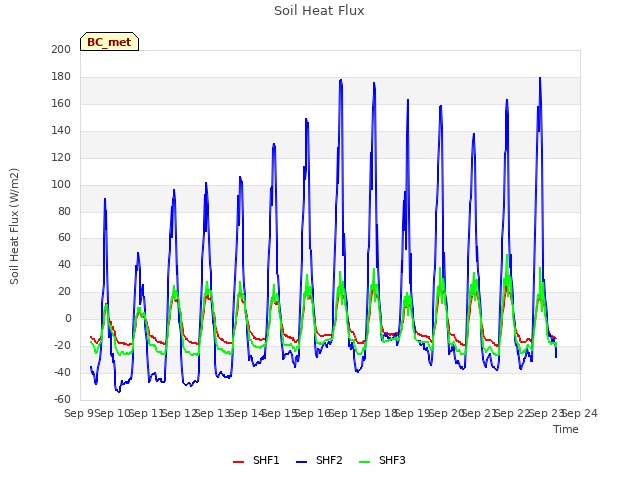Click the blue SHF2 legend marker
Image resolution: width=640 pixels, height=480 pixels.
301,462
